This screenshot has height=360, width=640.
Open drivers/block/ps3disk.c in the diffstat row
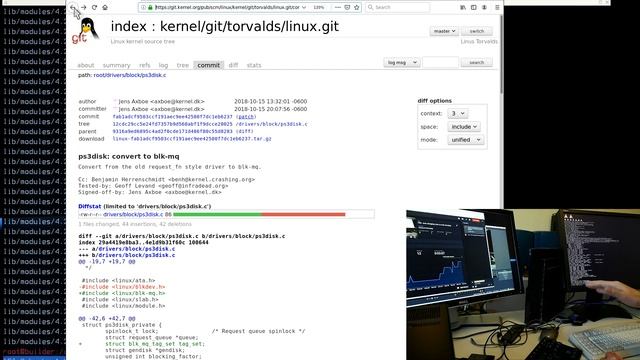pos(133,214)
